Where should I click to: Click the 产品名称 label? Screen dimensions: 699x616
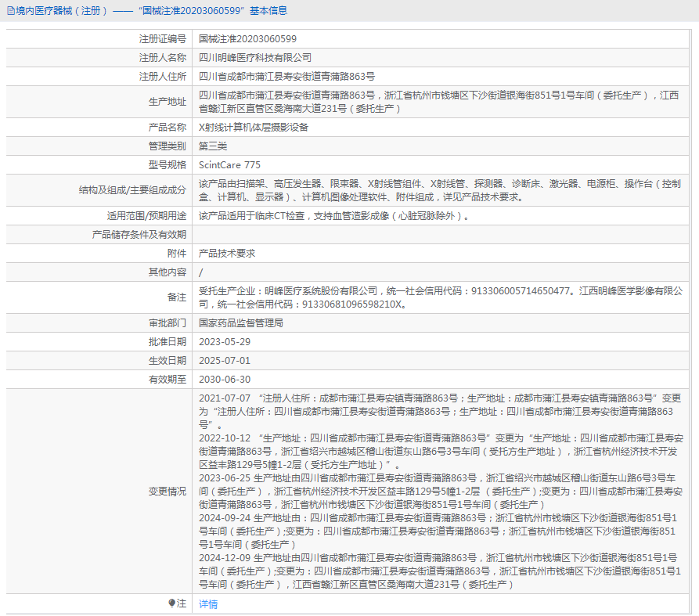pyautogui.click(x=168, y=127)
